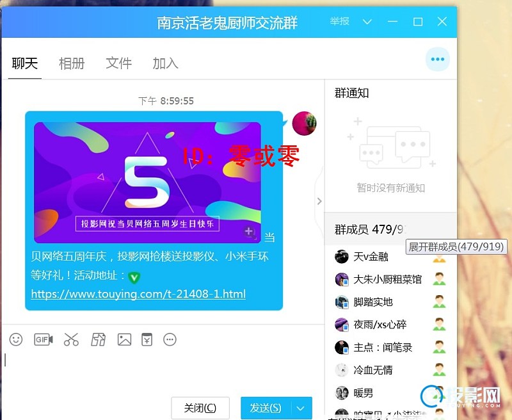Image resolution: width=512 pixels, height=420 pixels.
Task: Click avatar of 脚踏实地
Action: pyautogui.click(x=342, y=302)
